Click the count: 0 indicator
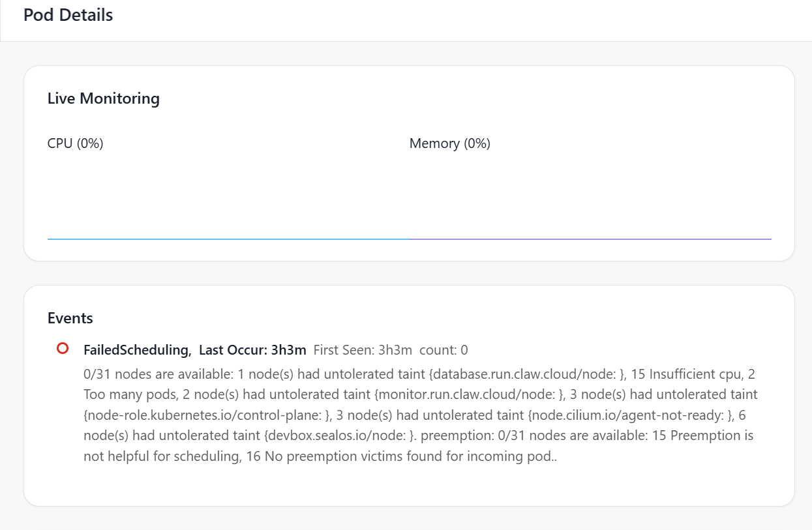This screenshot has height=530, width=812. pos(444,350)
